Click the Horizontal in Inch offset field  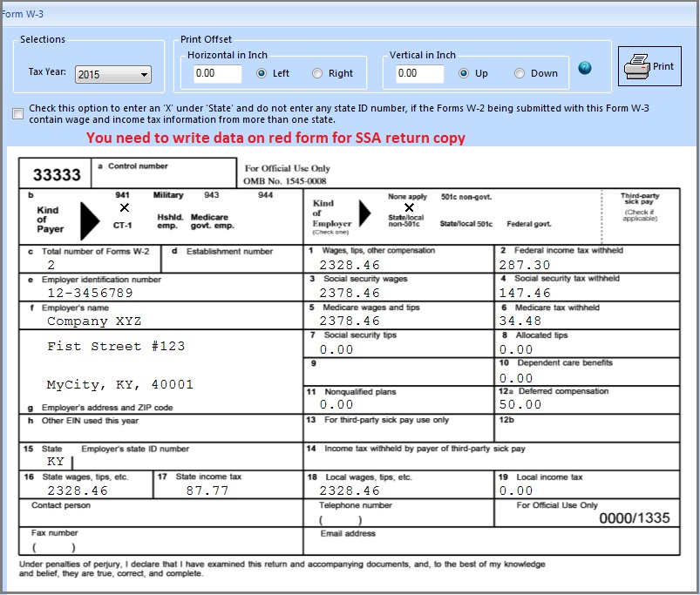pos(211,74)
